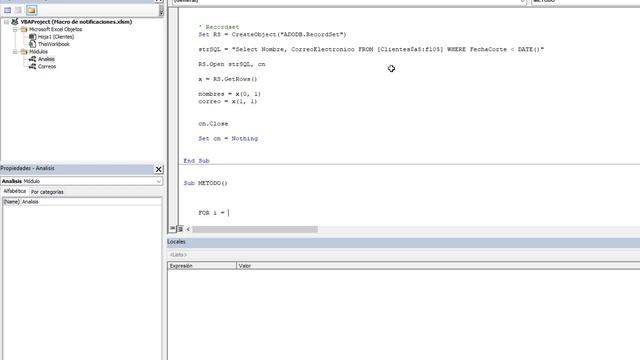Click the code window horizontal scrollbar thumb
This screenshot has height=360, width=640.
coord(255,229)
